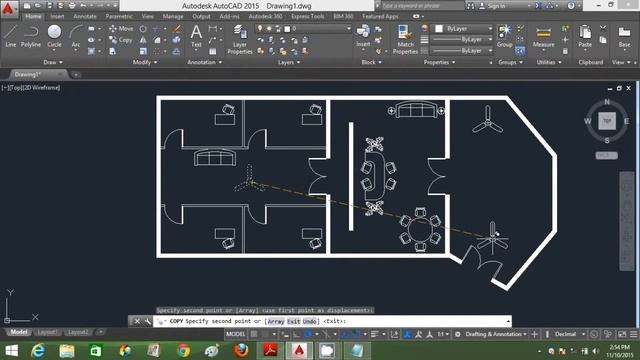Activate the Copy command in Modify panel
Image resolution: width=640 pixels, height=360 pixels.
[121, 40]
